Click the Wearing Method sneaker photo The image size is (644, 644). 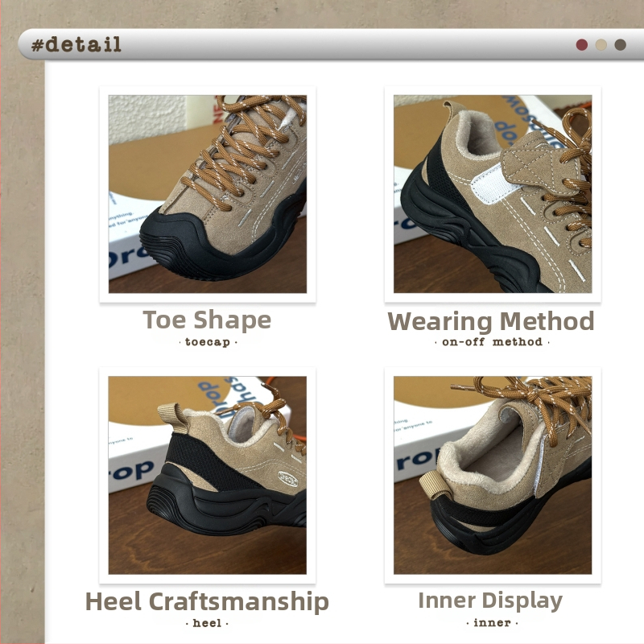pos(491,193)
